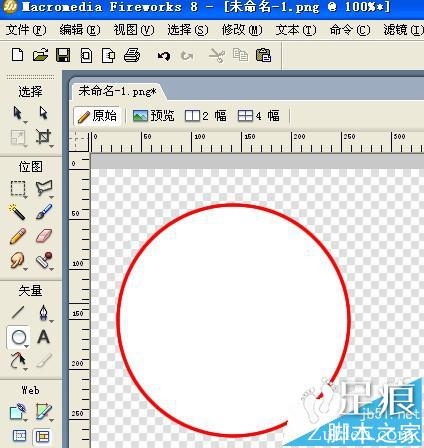Select the Magic Wand tool
This screenshot has width=424, height=448.
point(17,212)
